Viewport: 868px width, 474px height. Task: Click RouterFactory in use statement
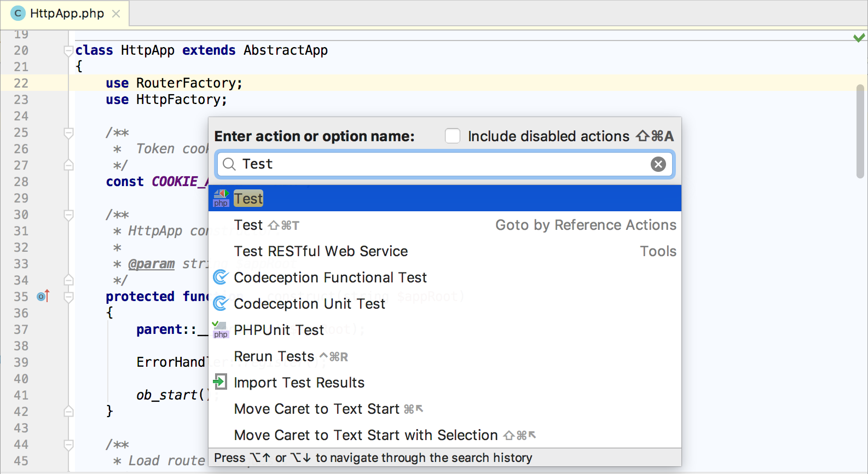(186, 83)
